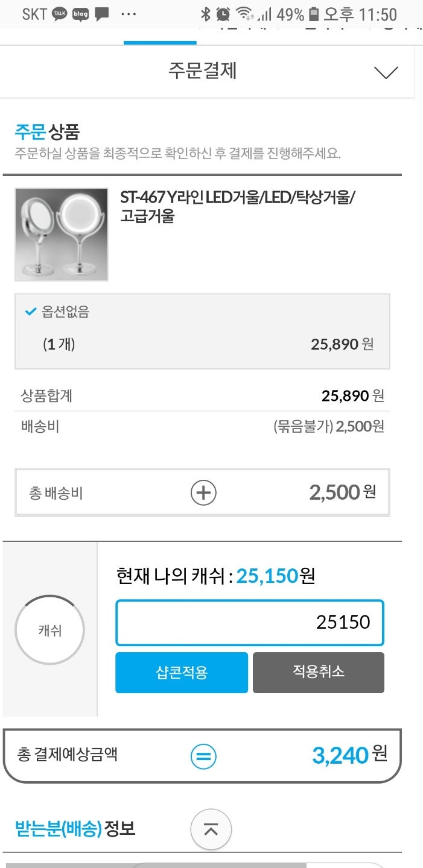
Task: Expand 총 배송비 details with the plus
Action: [203, 492]
